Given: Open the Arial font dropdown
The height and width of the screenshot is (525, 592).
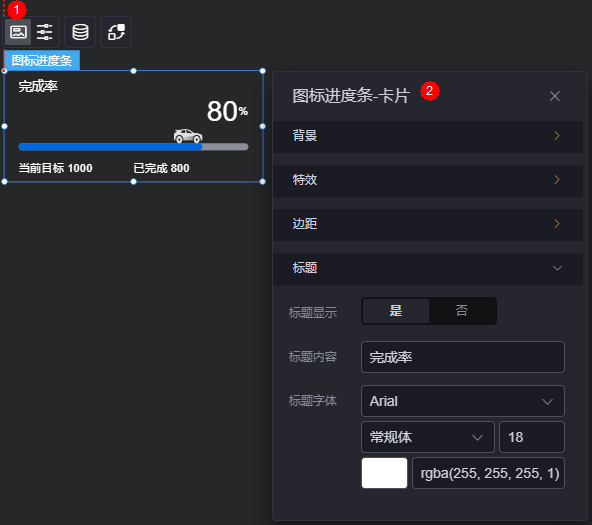Looking at the screenshot, I should (462, 401).
